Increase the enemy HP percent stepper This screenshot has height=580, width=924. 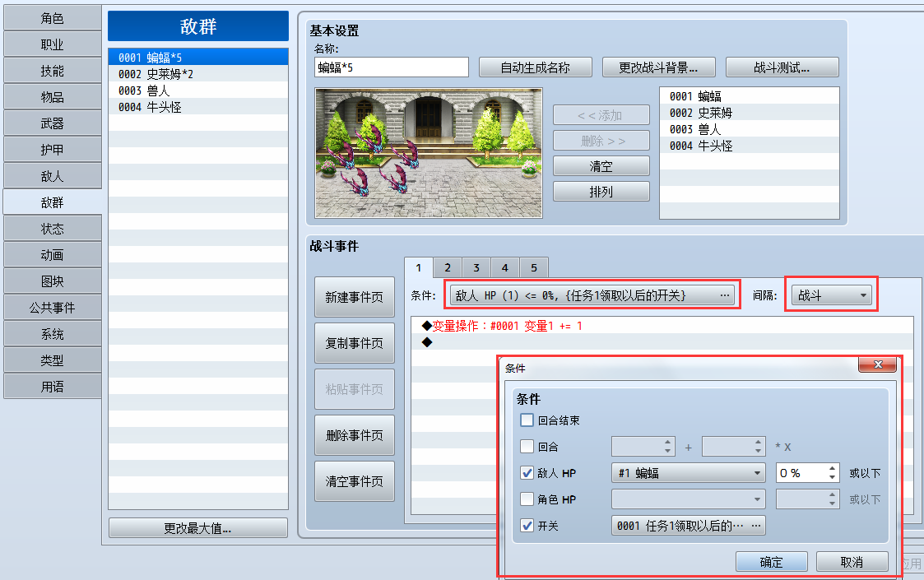pos(832,469)
